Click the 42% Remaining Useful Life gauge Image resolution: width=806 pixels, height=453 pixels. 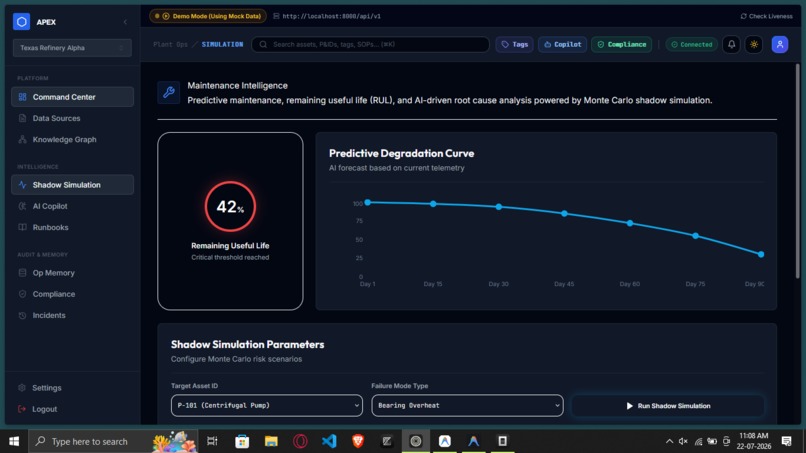pyautogui.click(x=230, y=206)
